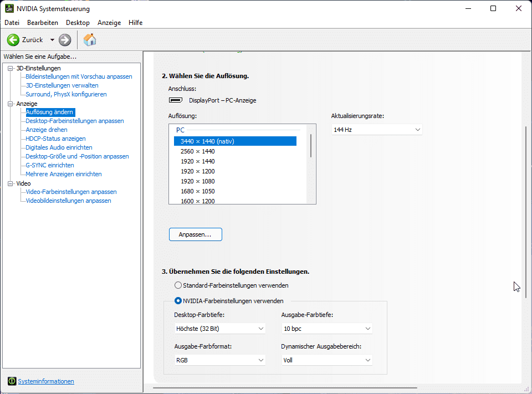The height and width of the screenshot is (394, 532).
Task: Open Mehrere Anzeigen einrichten
Action: tap(64, 174)
